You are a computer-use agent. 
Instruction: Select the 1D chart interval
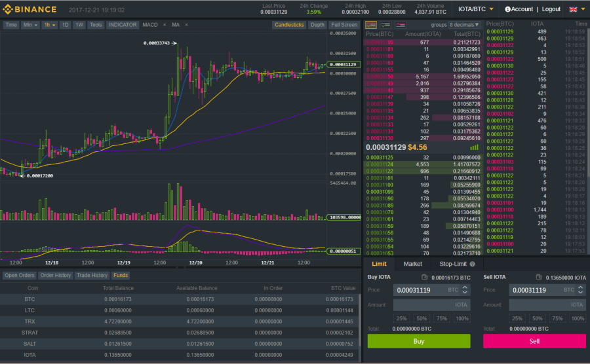65,25
